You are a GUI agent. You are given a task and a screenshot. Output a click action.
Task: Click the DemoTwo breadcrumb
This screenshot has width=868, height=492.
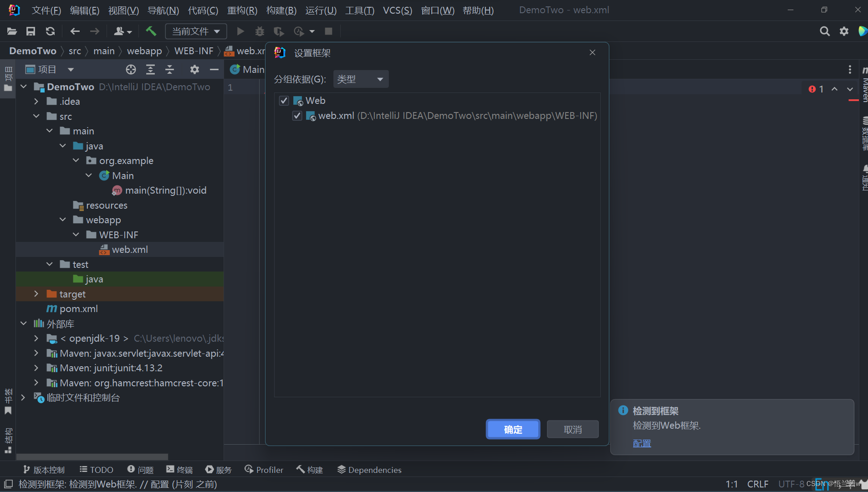click(x=33, y=51)
